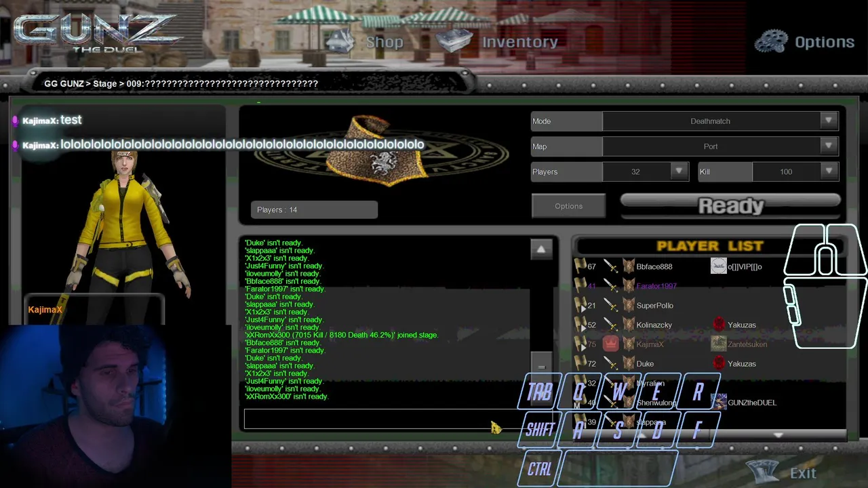The width and height of the screenshot is (868, 488).
Task: Click the rank badge next to Farator1997
Action: point(629,286)
